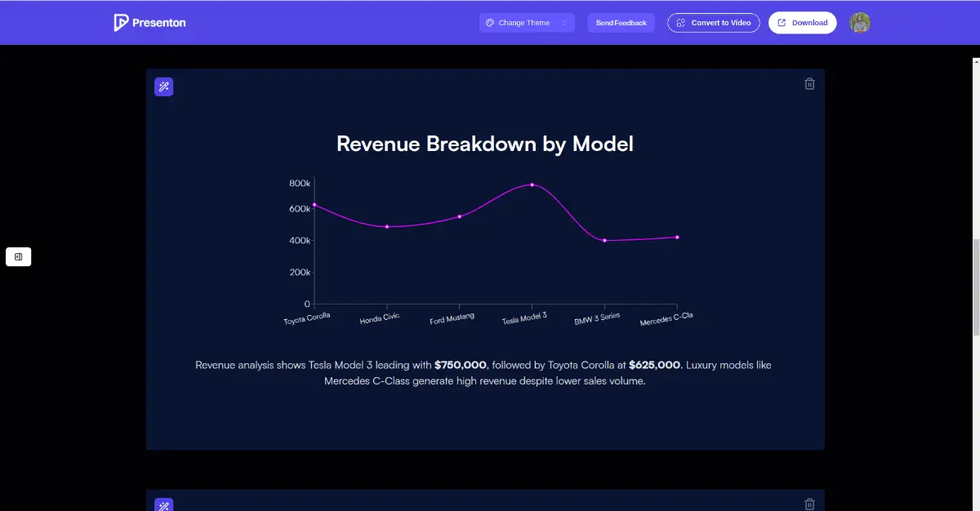Click the palette icon in Change Theme

(x=490, y=23)
